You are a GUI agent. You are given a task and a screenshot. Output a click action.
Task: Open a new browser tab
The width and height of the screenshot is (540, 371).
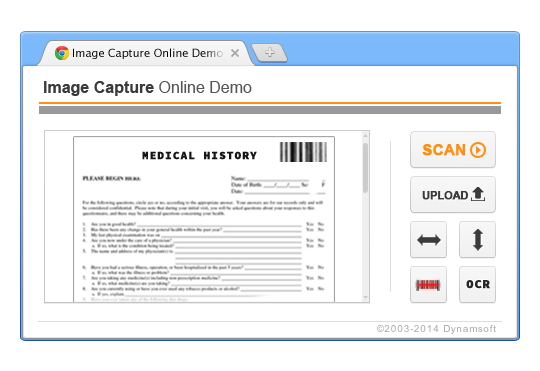pyautogui.click(x=270, y=53)
